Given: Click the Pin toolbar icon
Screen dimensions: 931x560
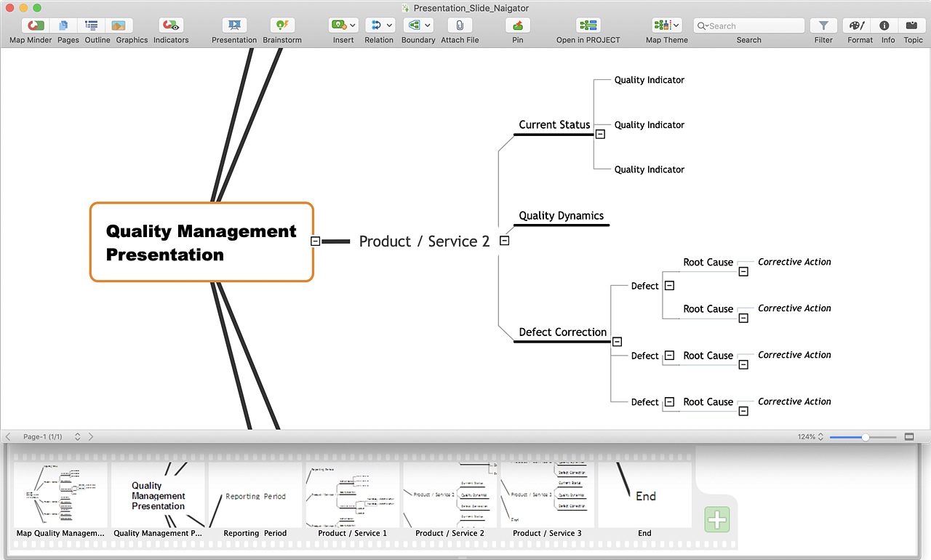Looking at the screenshot, I should [x=517, y=25].
